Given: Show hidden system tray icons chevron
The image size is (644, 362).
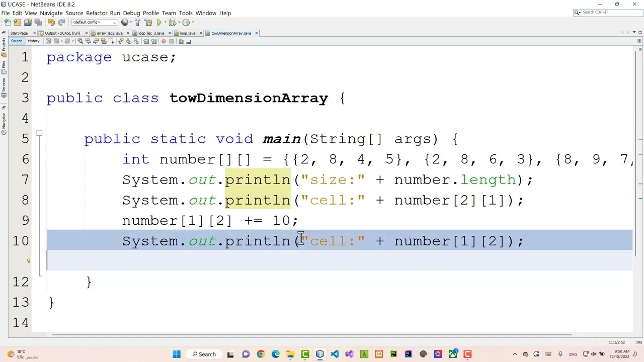Looking at the screenshot, I should tap(515, 354).
